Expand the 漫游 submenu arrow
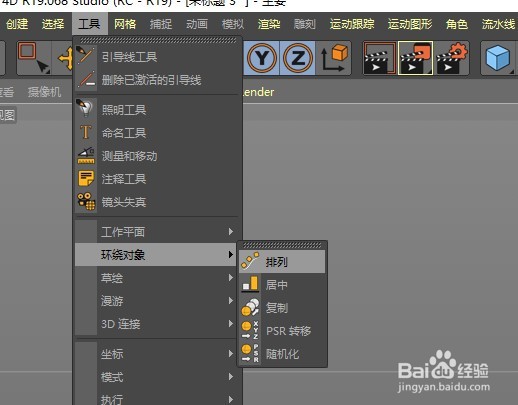Image resolution: width=518 pixels, height=405 pixels. point(231,301)
